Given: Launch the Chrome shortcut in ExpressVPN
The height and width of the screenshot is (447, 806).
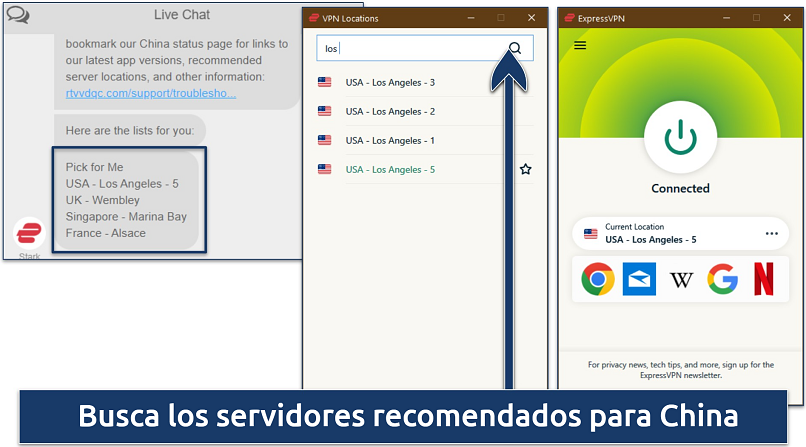Looking at the screenshot, I should coord(598,279).
